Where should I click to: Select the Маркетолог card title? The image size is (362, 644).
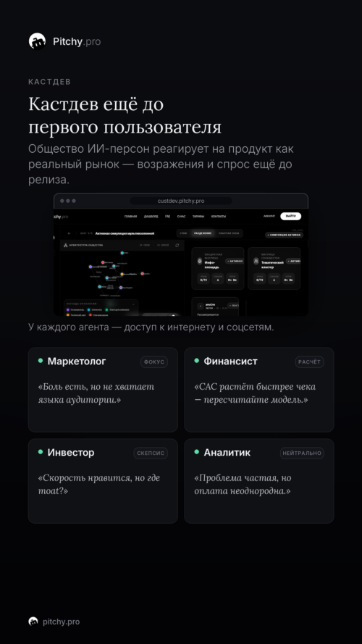point(77,361)
